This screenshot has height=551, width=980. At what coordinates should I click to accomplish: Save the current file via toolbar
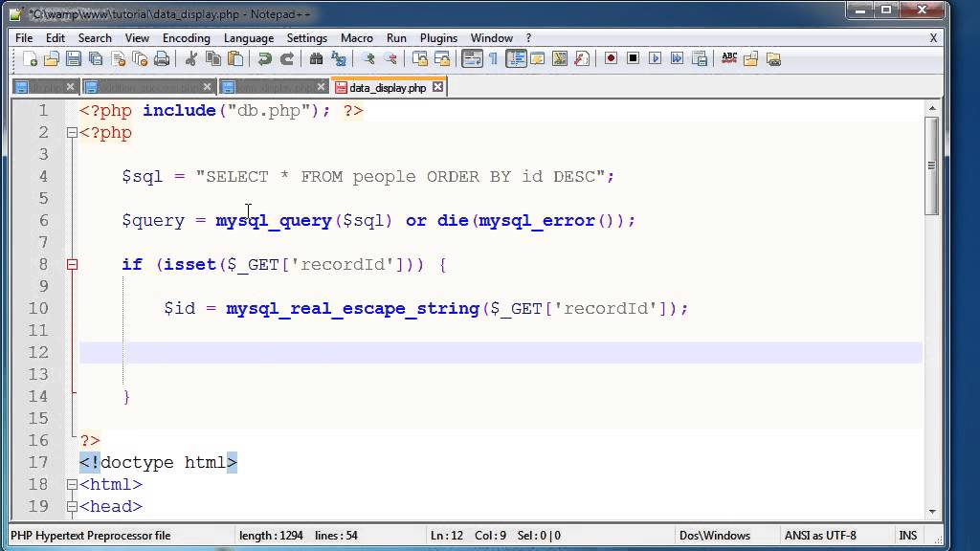click(73, 58)
